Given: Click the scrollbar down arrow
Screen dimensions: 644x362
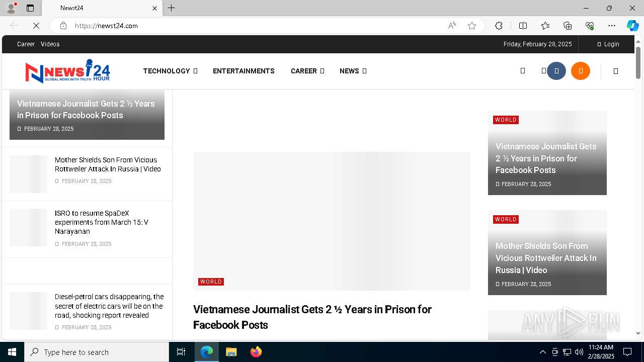Looking at the screenshot, I should point(638,333).
